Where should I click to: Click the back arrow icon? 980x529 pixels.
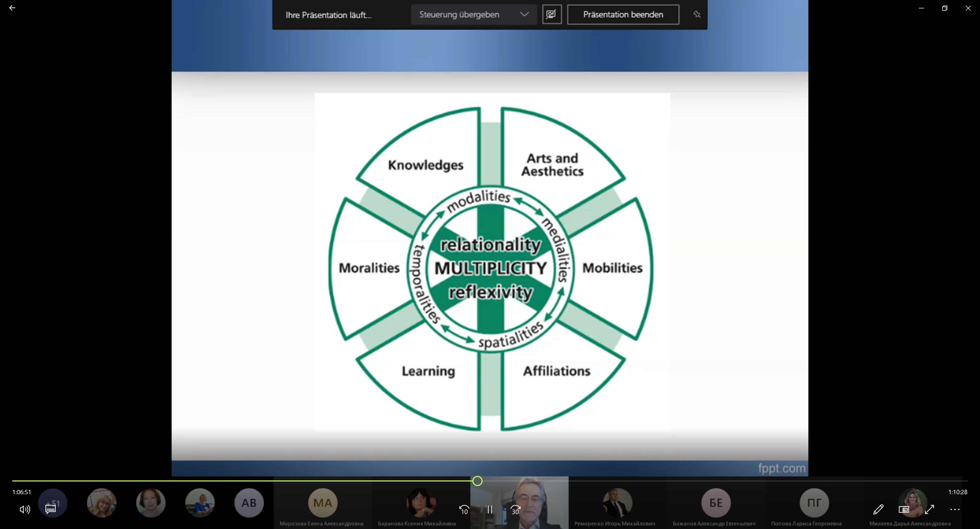tap(12, 8)
